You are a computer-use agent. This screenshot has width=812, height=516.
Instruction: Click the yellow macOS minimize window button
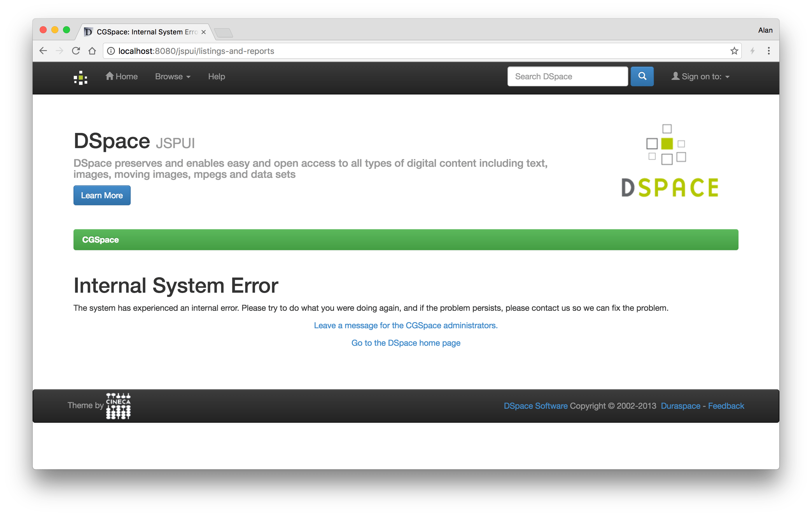pos(55,30)
